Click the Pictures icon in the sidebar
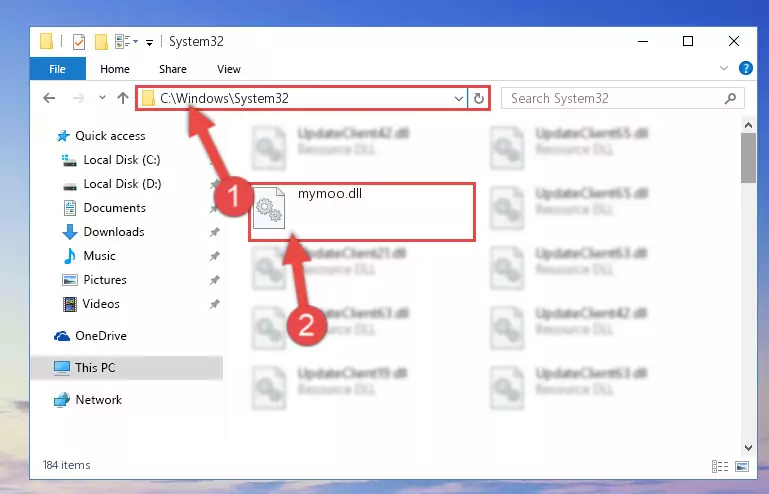This screenshot has height=494, width=769. [70, 280]
